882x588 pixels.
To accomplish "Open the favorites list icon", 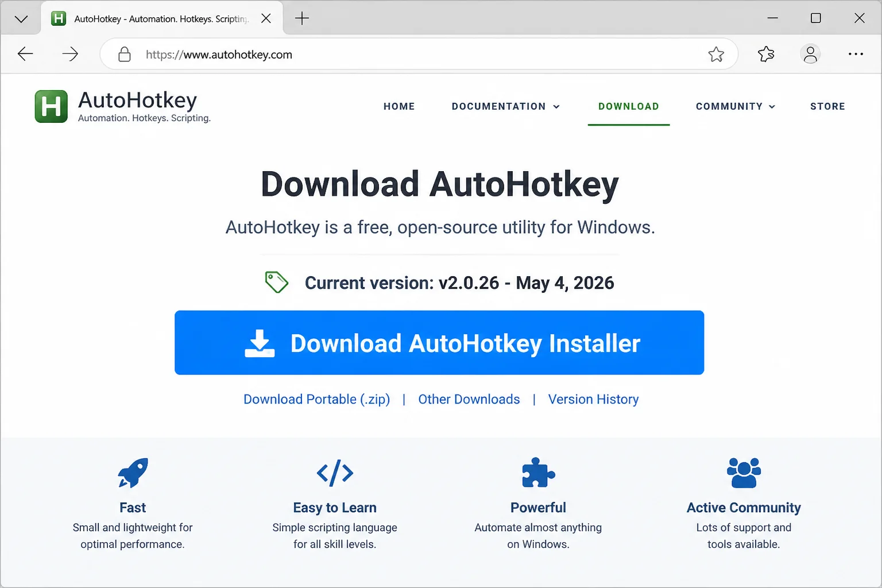I will coord(766,54).
